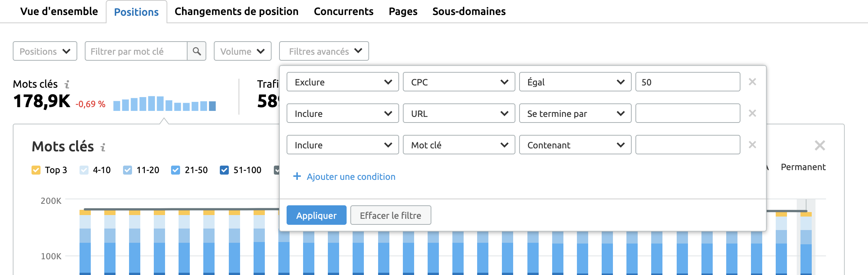868x275 pixels.
Task: Disable the 51-100 positions checkbox
Action: pos(224,170)
